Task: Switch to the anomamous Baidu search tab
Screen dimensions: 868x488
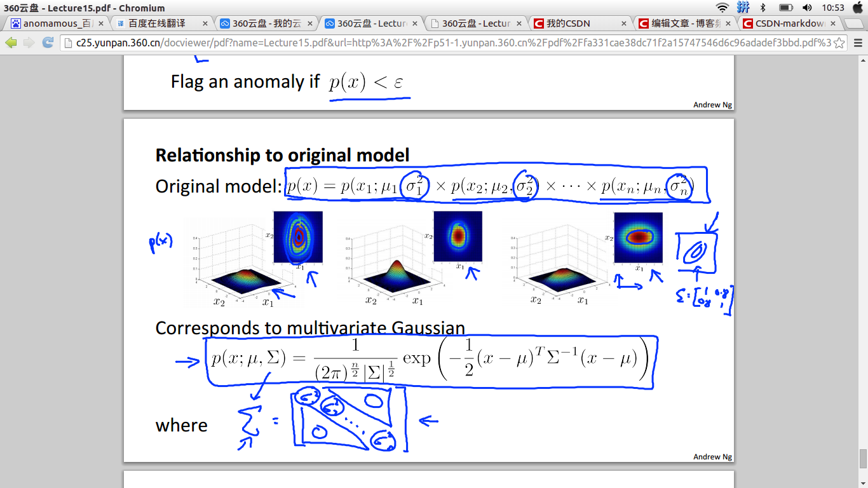Action: click(x=57, y=24)
